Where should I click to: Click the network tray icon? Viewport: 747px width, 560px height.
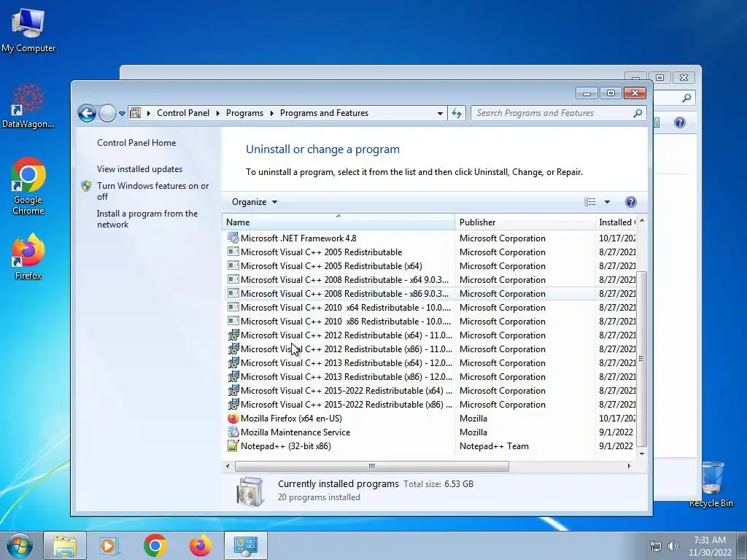coord(656,546)
